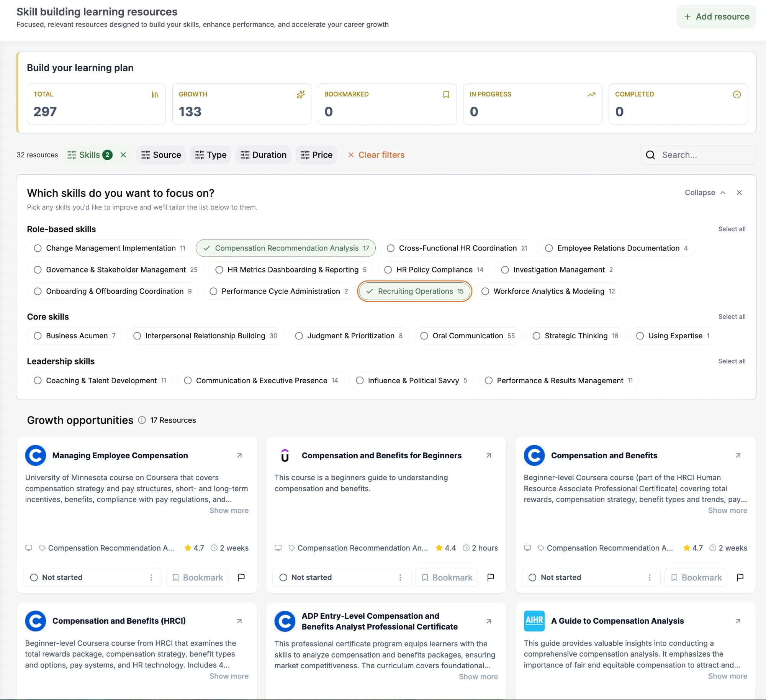Flag the Compensation and Benefits for Beginners card
Screen dimensions: 766x700
click(491, 577)
